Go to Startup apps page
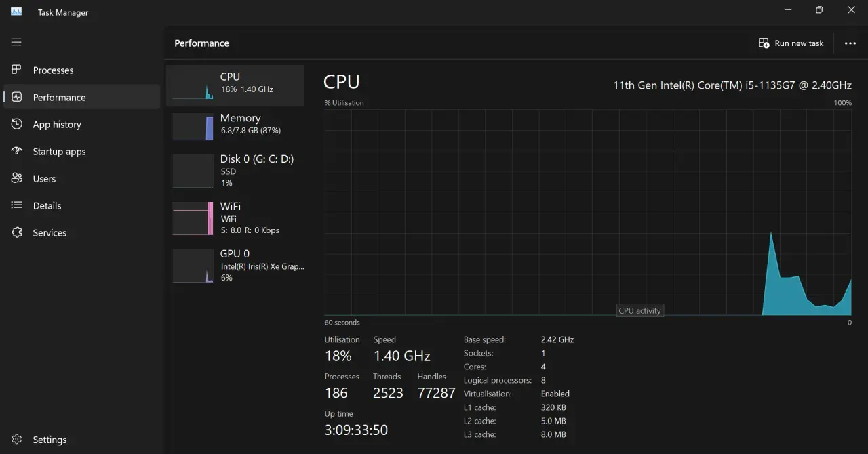 (59, 152)
